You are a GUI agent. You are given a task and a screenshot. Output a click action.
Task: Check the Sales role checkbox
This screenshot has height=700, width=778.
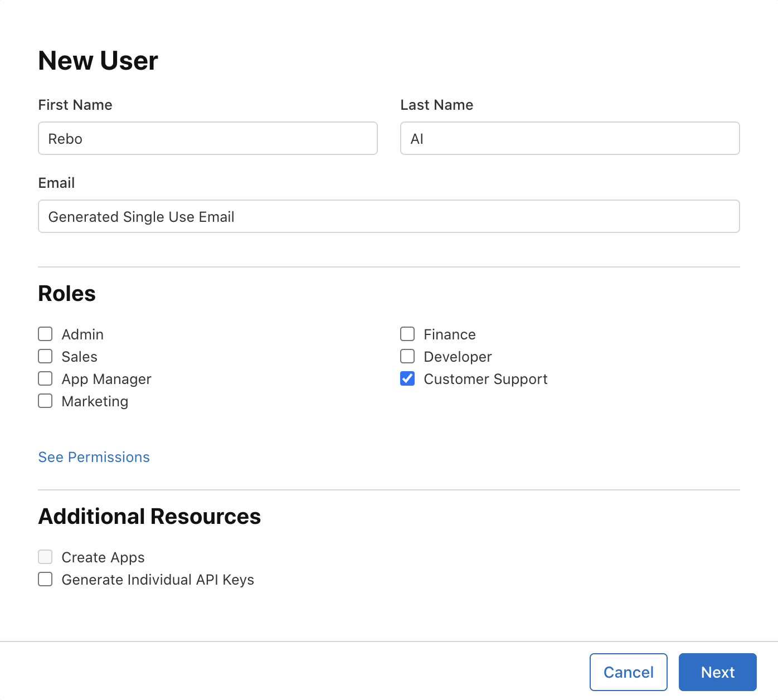pyautogui.click(x=45, y=356)
